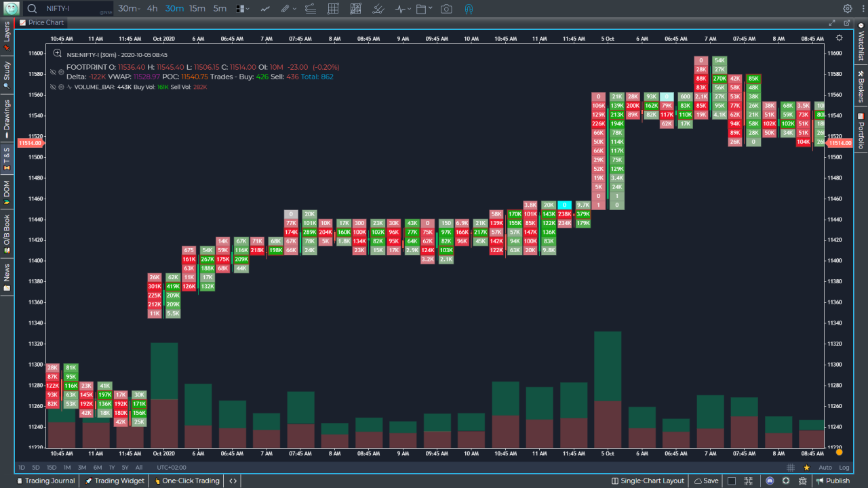Click the eraser remove-drawings icon

378,9
